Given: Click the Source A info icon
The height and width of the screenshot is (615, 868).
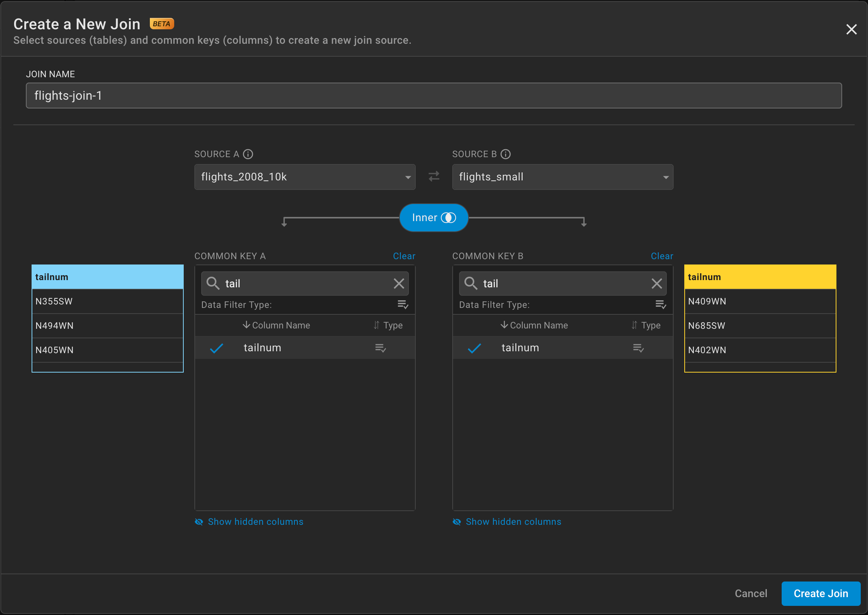Looking at the screenshot, I should click(x=248, y=154).
